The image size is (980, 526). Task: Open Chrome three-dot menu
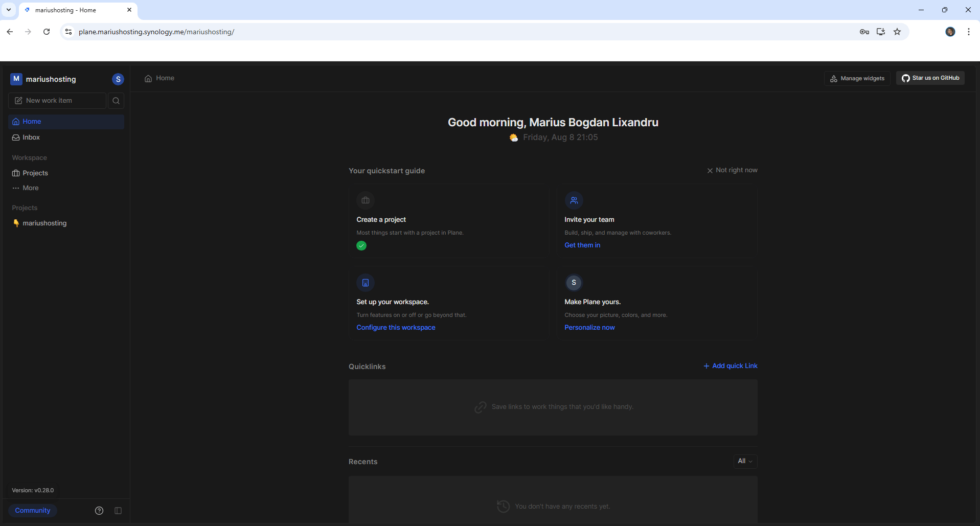(x=969, y=32)
